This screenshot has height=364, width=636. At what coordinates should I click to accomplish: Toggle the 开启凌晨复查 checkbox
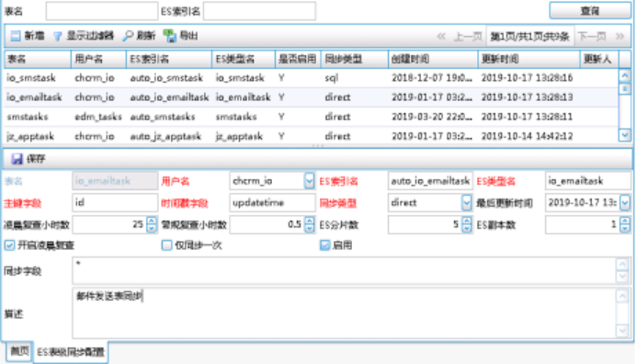[x=9, y=245]
